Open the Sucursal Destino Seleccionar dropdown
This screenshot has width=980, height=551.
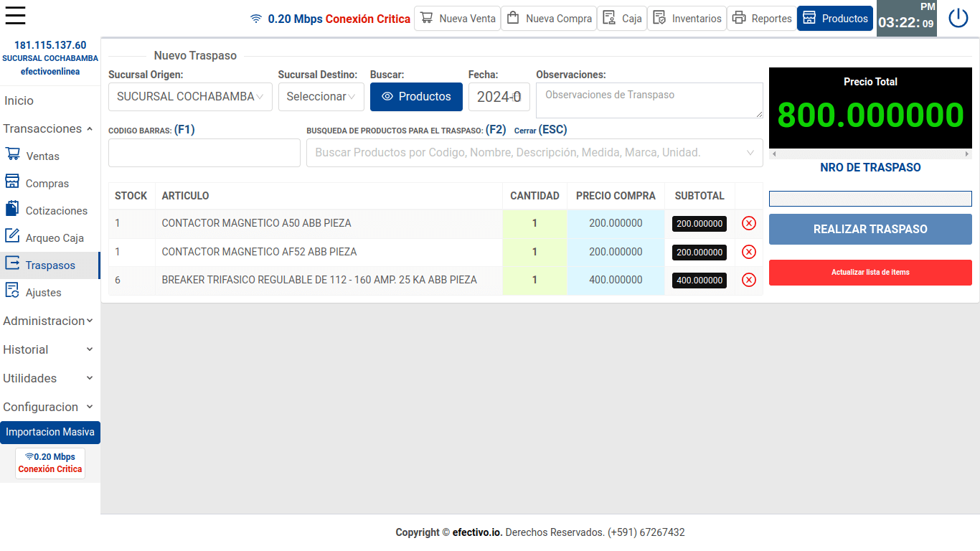click(321, 97)
